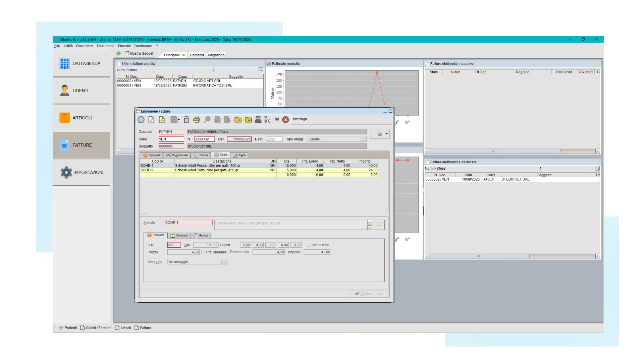Screen dimensions: 644x362
Task: Enable the Prz. manuale checkbox
Action: point(203,252)
